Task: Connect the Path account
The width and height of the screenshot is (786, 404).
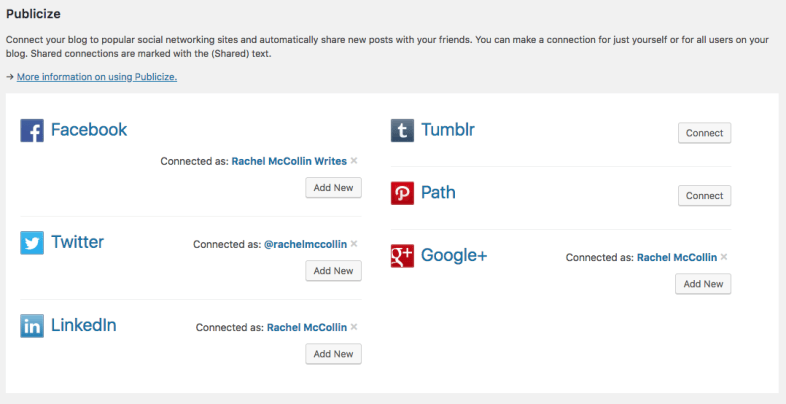Action: (705, 195)
